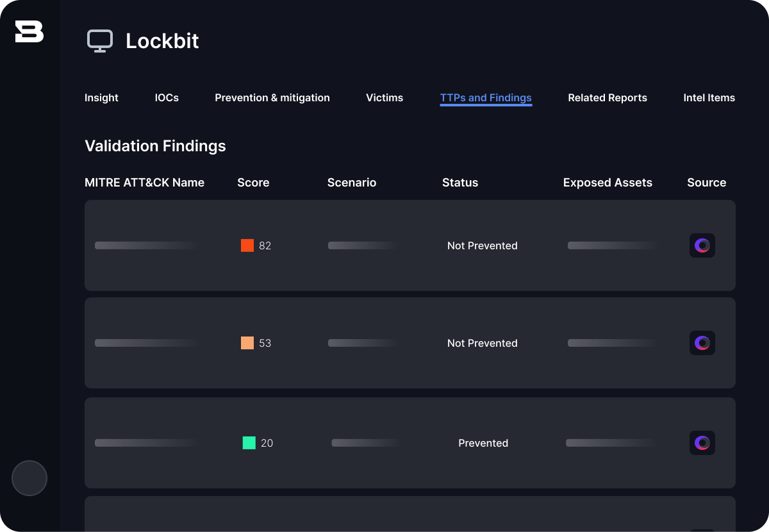Viewport: 769px width, 532px height.
Task: Click the Scenario column header
Action: click(x=352, y=183)
